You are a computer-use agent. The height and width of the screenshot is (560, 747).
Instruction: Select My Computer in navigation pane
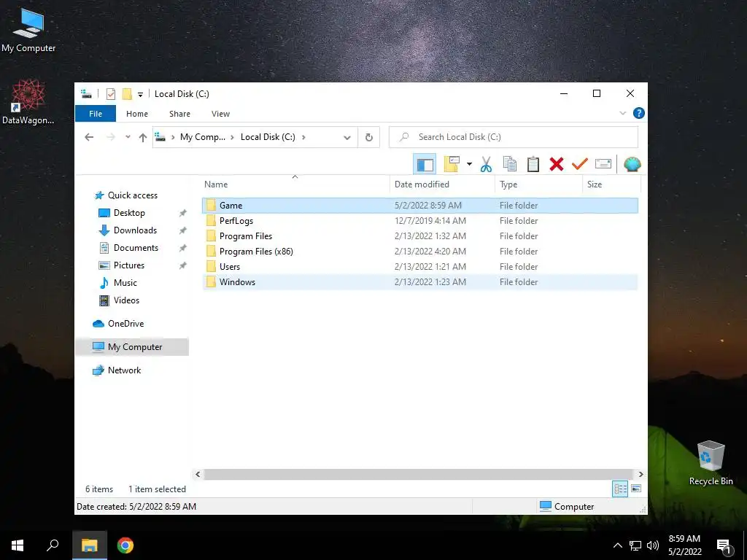coord(132,347)
